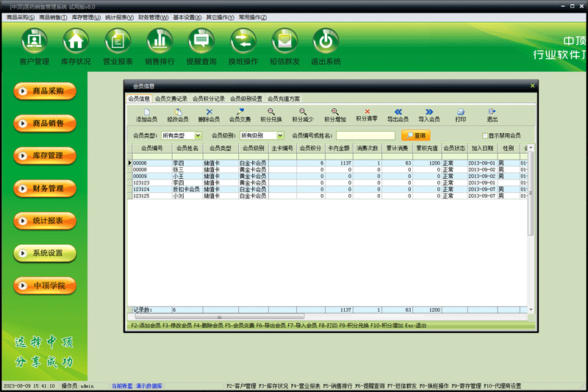Screen dimensions: 588x392
Task: Click 导出会员 export members toolbar icon
Action: [x=398, y=115]
